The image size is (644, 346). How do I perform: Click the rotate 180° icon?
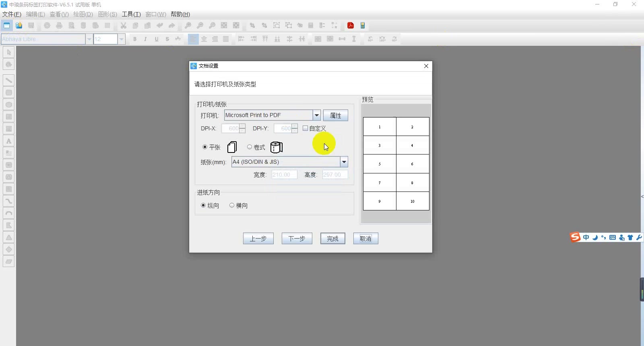coord(382,39)
